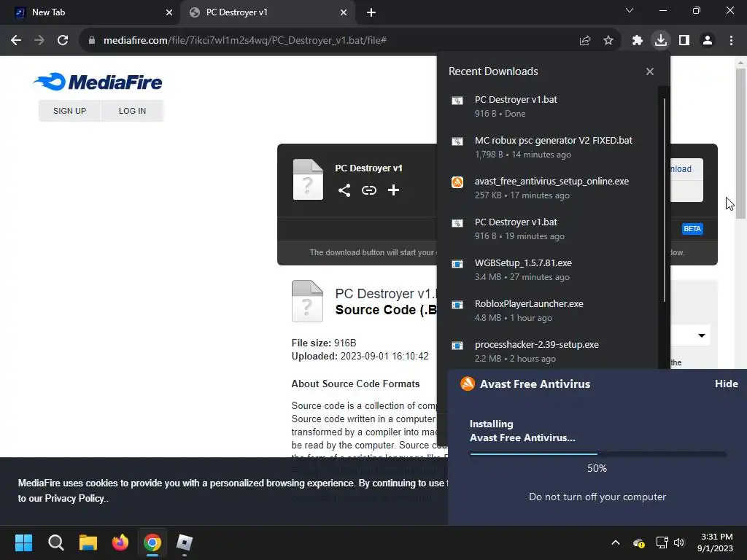The height and width of the screenshot is (560, 747).
Task: Click the Avast installation progress bar
Action: click(598, 454)
